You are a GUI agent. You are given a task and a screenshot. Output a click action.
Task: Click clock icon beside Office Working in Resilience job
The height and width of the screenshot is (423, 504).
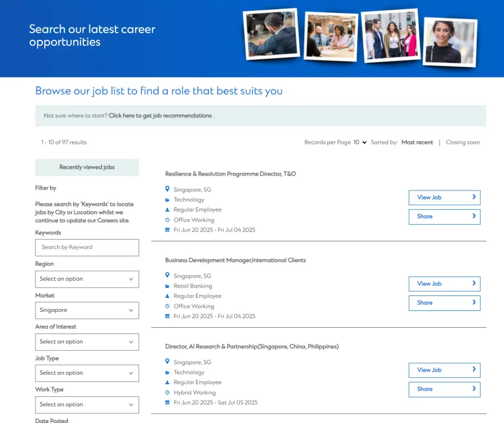pos(167,220)
